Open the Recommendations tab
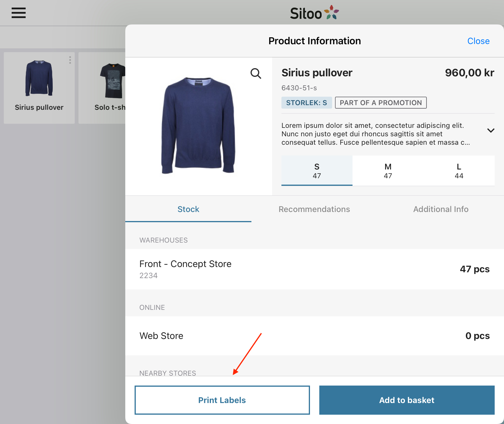This screenshot has height=424, width=504. pos(314,209)
